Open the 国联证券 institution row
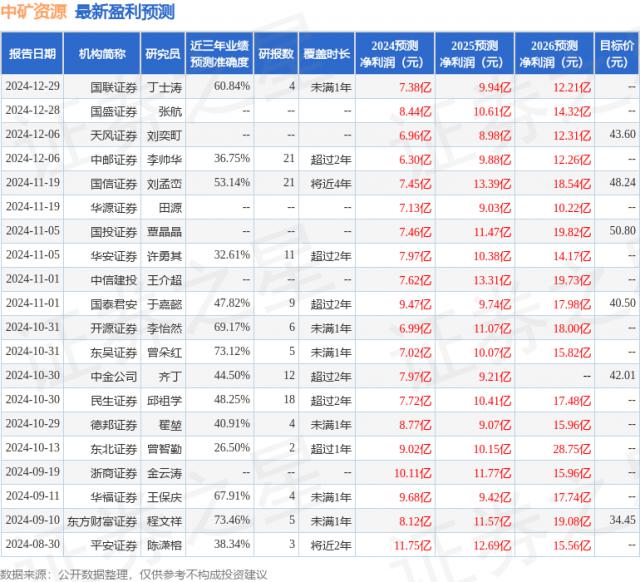The height and width of the screenshot is (582, 640). (110, 87)
